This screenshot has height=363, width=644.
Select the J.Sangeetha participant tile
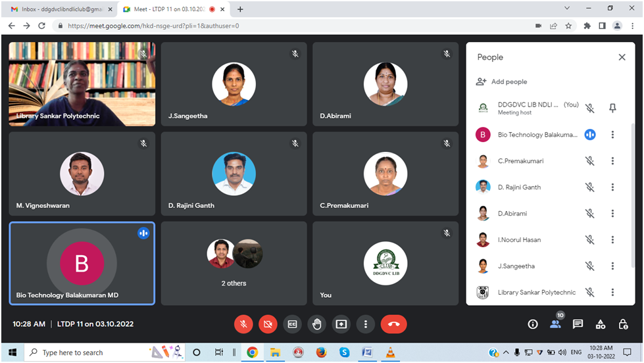point(234,84)
